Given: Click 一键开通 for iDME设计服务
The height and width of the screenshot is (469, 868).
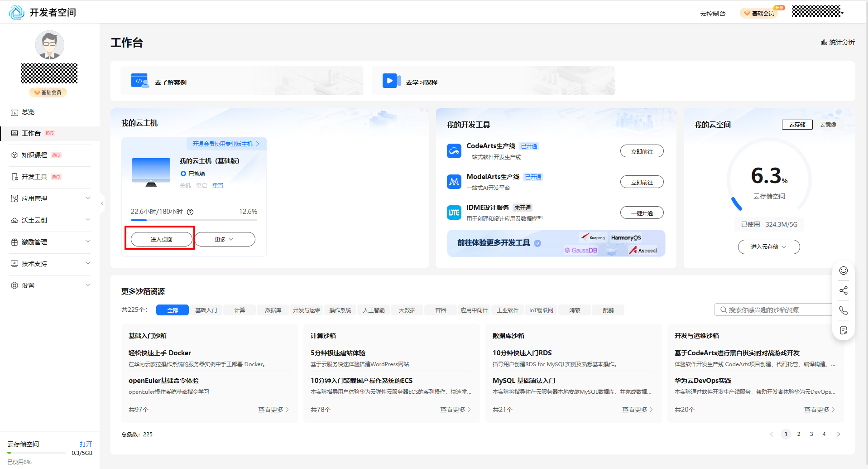Looking at the screenshot, I should point(642,213).
